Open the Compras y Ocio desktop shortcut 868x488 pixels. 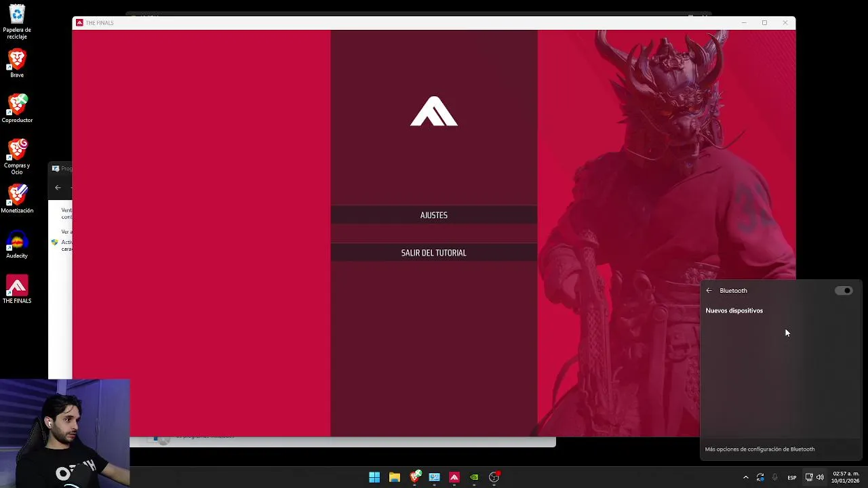click(17, 157)
